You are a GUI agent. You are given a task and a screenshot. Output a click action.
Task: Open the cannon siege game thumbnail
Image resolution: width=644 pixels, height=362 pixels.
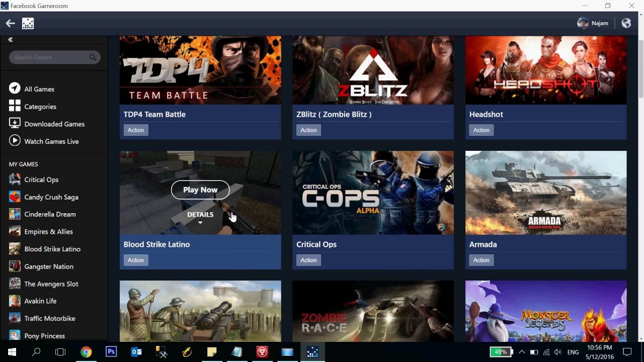pos(200,311)
